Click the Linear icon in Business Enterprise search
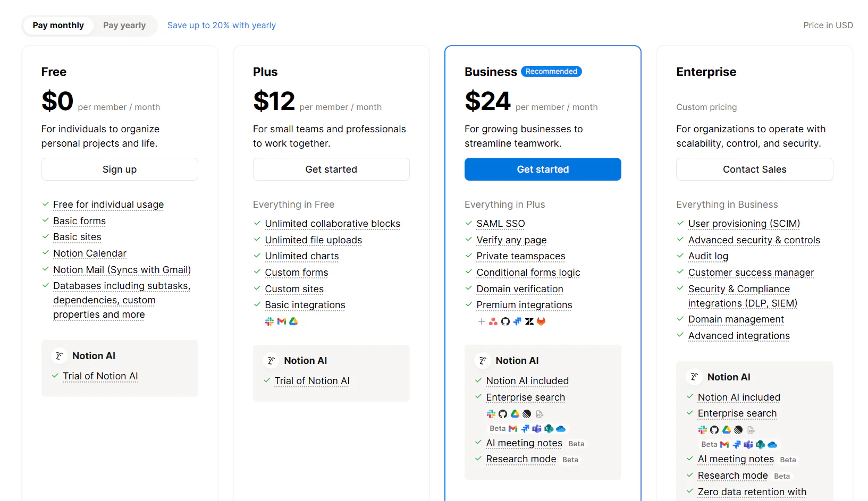This screenshot has height=501, width=868. click(x=527, y=414)
